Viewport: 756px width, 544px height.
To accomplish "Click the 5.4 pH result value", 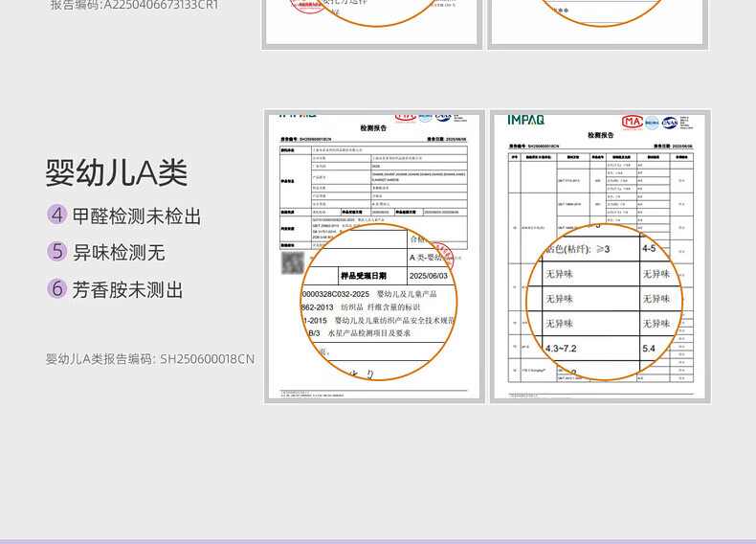I will point(649,349).
